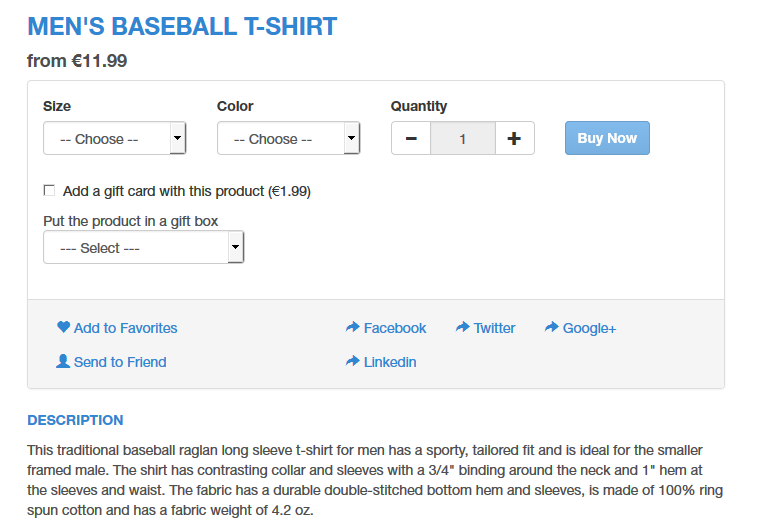
Task: Click the share arrow icon next to Linkedin
Action: (x=353, y=361)
